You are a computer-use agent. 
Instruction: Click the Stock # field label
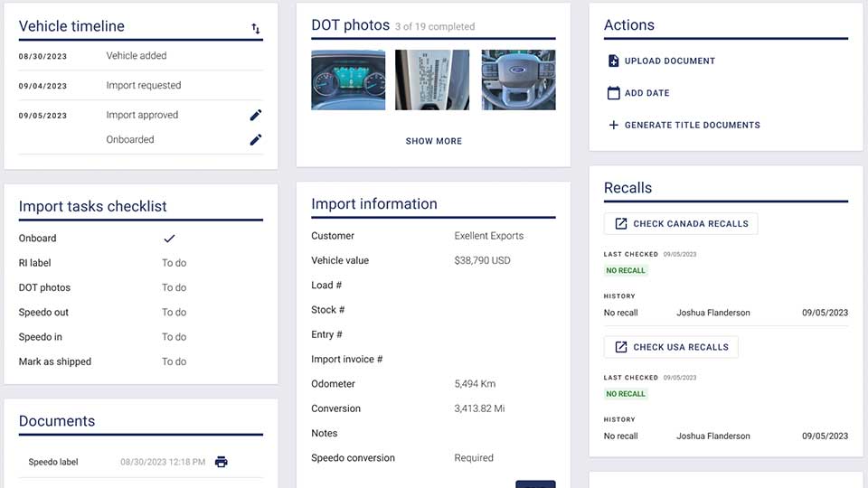tap(327, 310)
